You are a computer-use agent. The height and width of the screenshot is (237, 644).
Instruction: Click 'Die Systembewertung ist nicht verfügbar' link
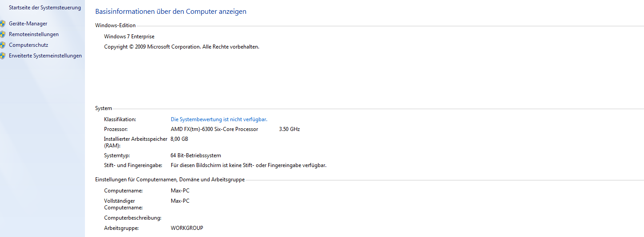pyautogui.click(x=219, y=119)
